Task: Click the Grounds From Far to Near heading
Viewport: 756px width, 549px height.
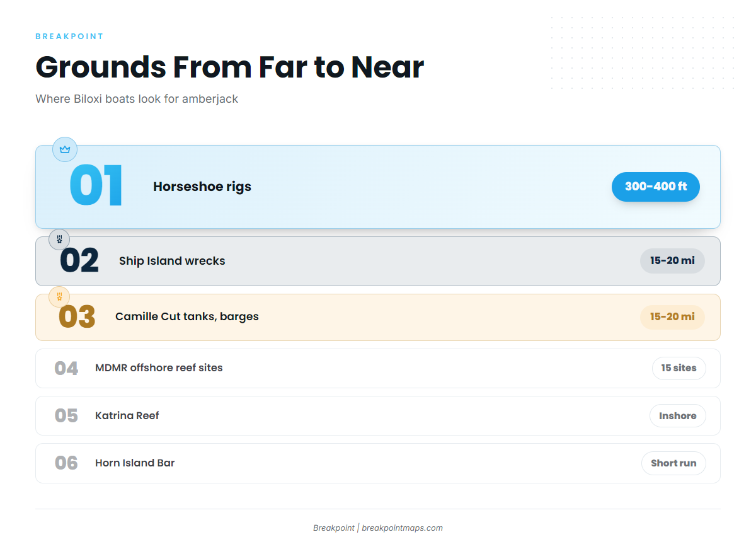Action: (x=230, y=67)
